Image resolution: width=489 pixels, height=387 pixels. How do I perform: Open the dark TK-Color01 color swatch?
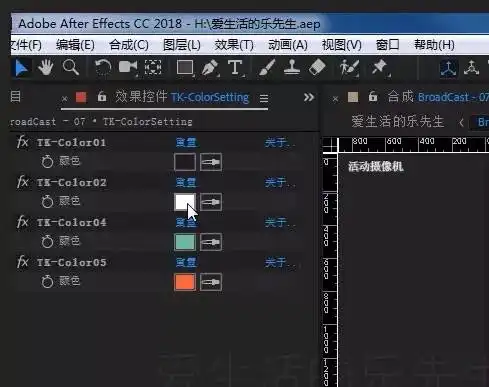pos(185,162)
